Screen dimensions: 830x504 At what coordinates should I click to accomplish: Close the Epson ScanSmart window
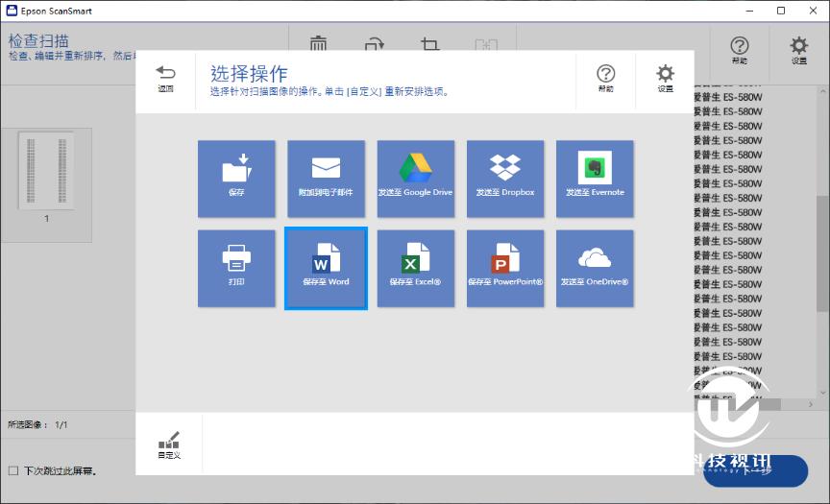click(813, 11)
